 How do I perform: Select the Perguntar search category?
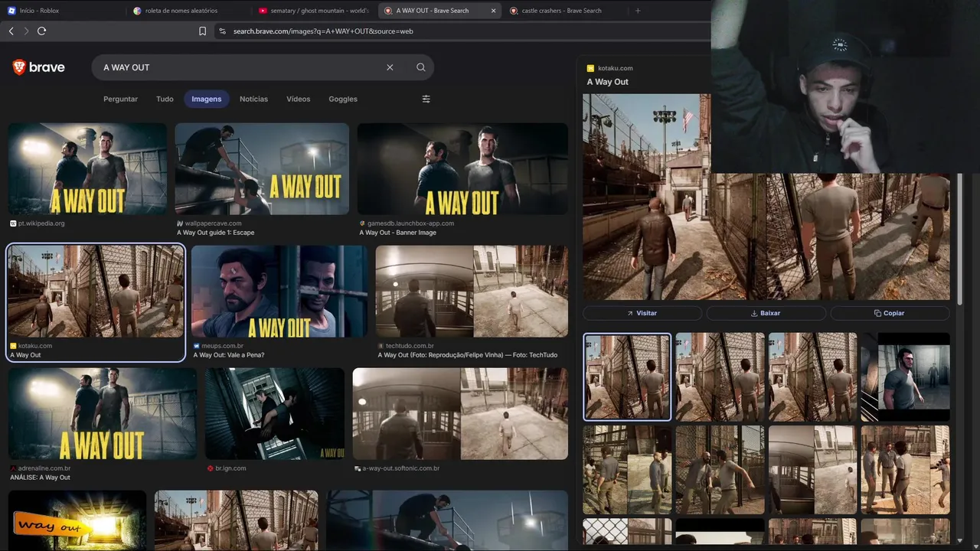(120, 99)
